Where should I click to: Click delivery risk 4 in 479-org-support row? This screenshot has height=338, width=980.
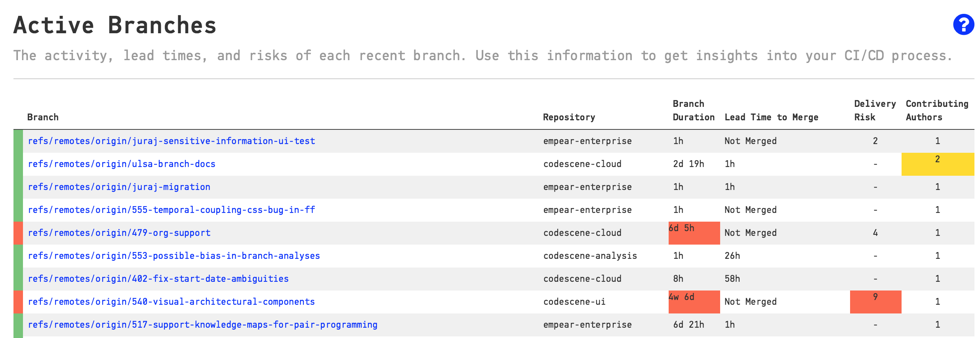(875, 233)
